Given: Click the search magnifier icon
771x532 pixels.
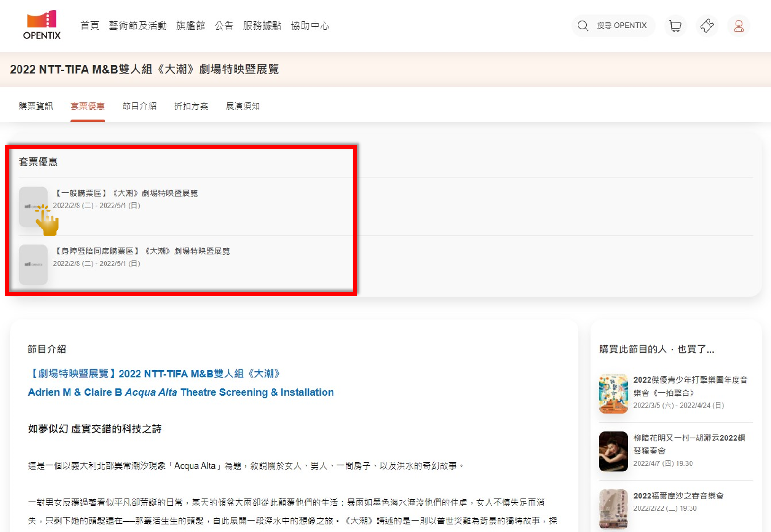Looking at the screenshot, I should click(x=583, y=26).
